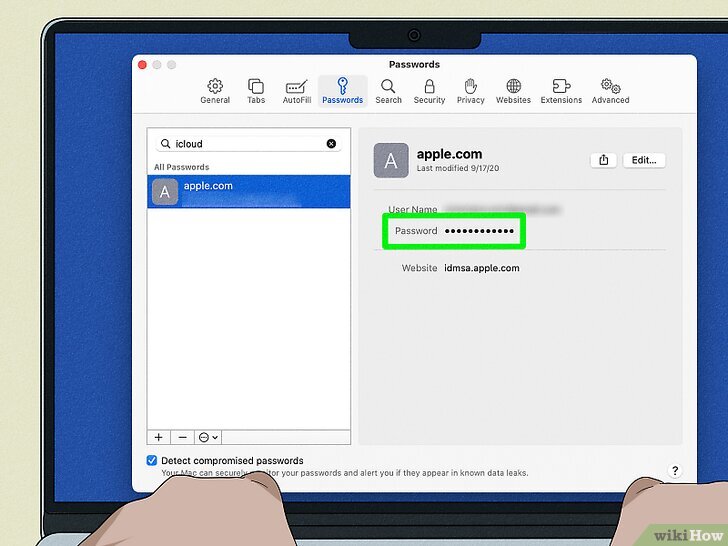Click the magnifier icon in search field
This screenshot has width=728, height=546.
pos(165,143)
